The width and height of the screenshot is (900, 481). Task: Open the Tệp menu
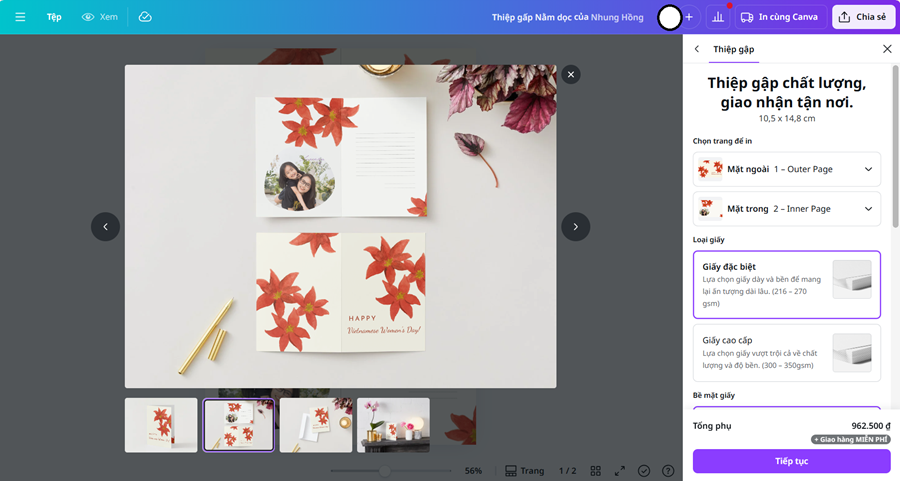(54, 17)
